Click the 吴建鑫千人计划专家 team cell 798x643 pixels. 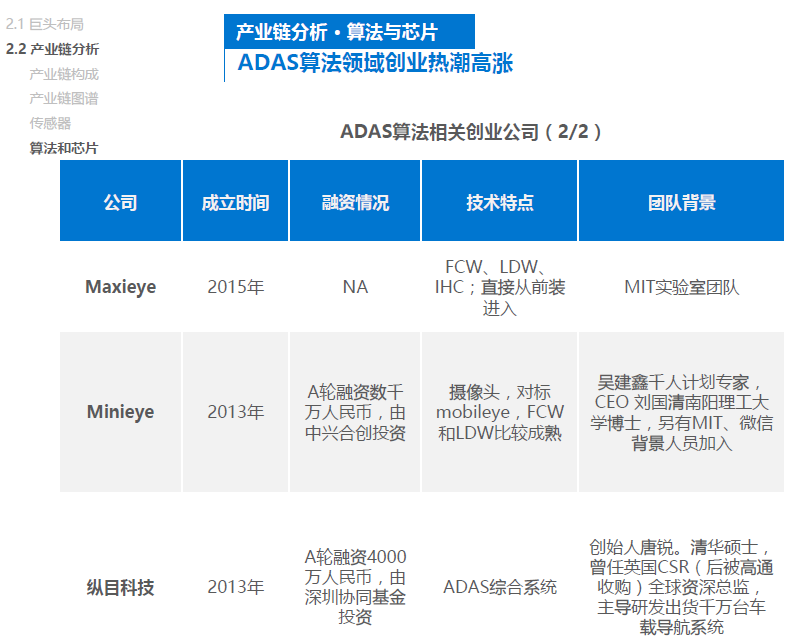(x=681, y=412)
